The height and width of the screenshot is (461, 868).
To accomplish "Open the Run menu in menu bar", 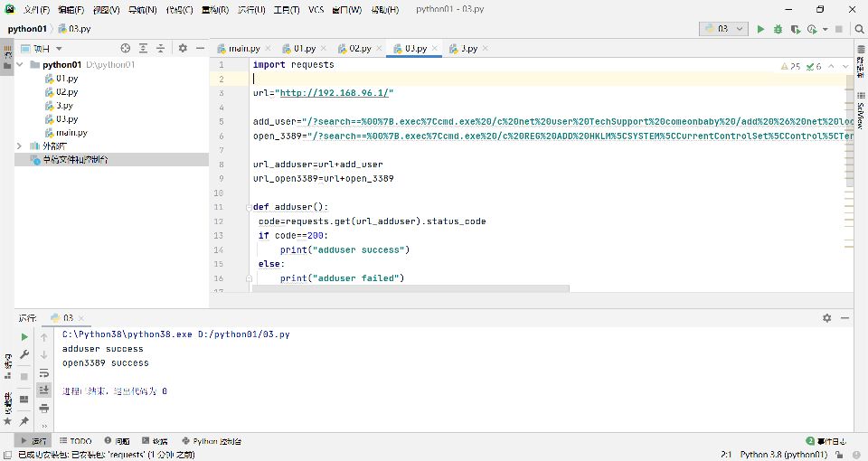I will click(251, 9).
